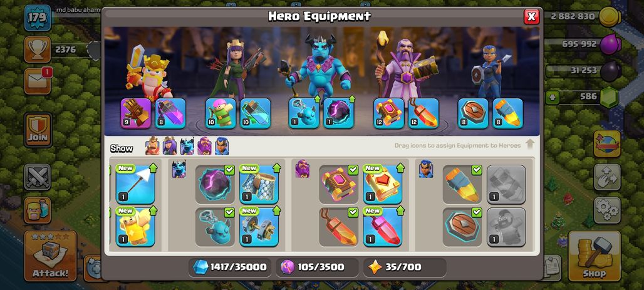Open the settings gears icon

(607, 210)
